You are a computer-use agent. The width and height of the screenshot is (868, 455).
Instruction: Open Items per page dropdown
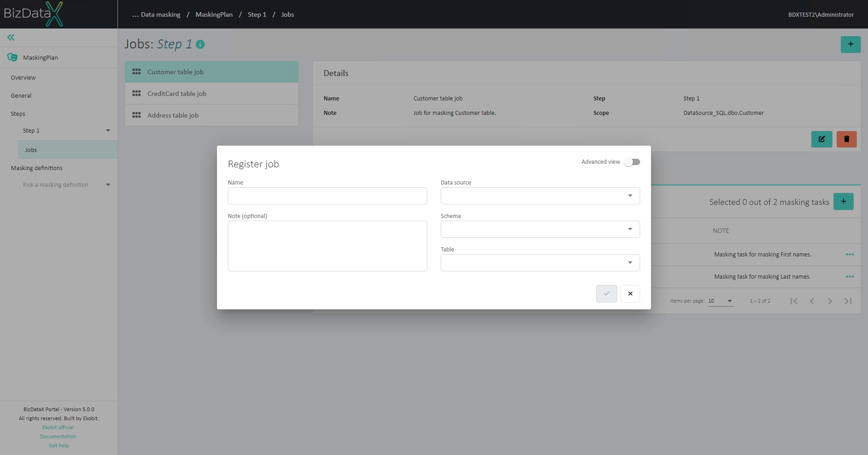click(x=721, y=301)
